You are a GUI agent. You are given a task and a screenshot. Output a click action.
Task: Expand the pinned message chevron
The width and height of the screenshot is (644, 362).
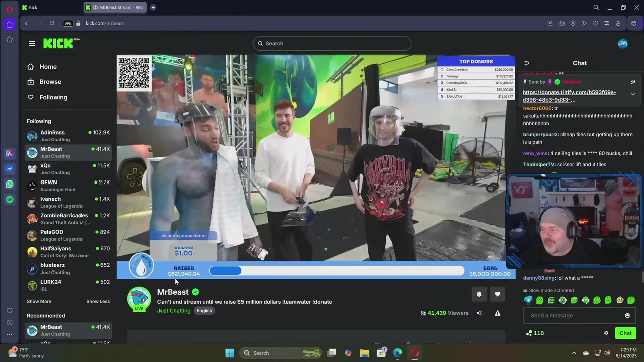point(633,95)
